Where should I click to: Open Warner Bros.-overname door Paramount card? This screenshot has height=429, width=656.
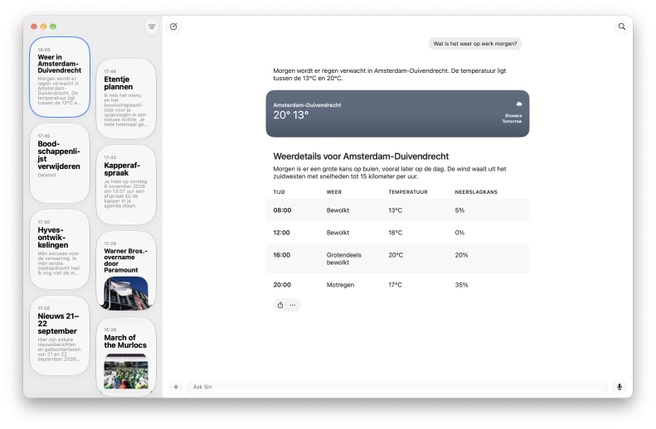click(x=126, y=271)
